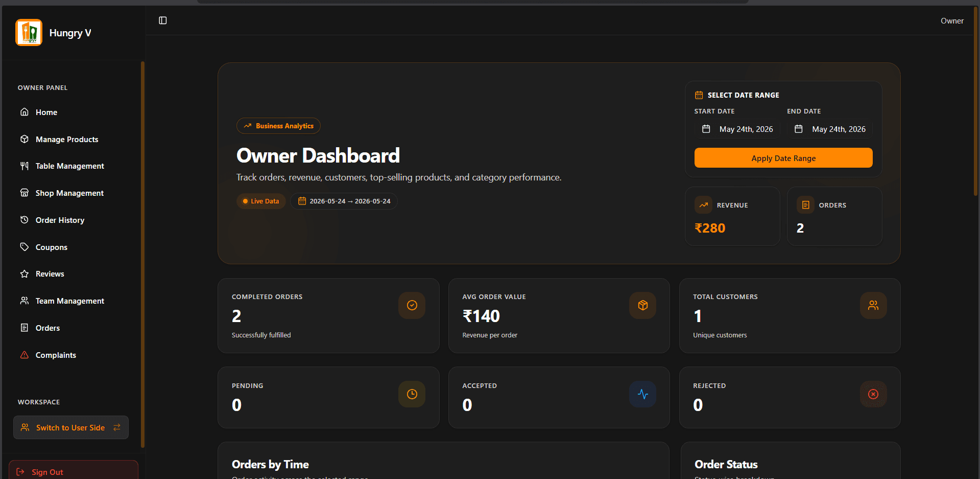Image resolution: width=980 pixels, height=479 pixels.
Task: Open the Start Date picker
Action: [x=737, y=129]
